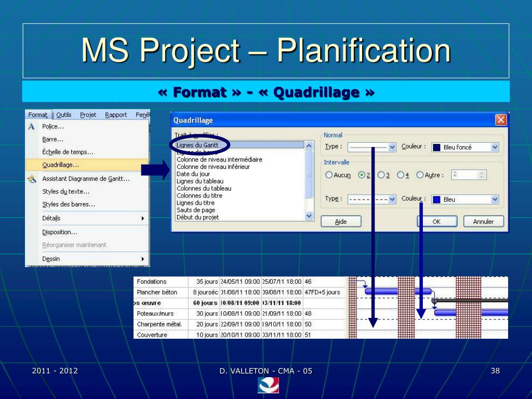Click the bold 60 jours duration cell
532x399 pixels.
[205, 303]
